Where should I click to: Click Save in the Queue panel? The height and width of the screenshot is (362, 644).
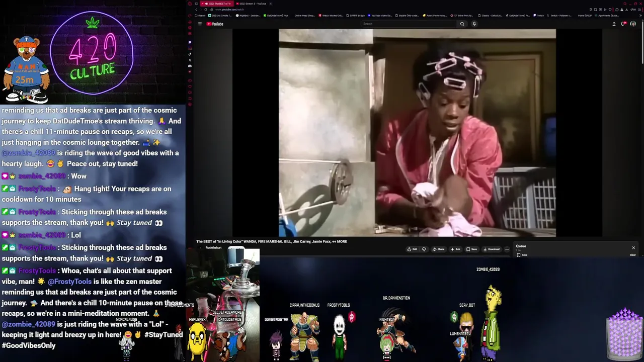point(522,255)
